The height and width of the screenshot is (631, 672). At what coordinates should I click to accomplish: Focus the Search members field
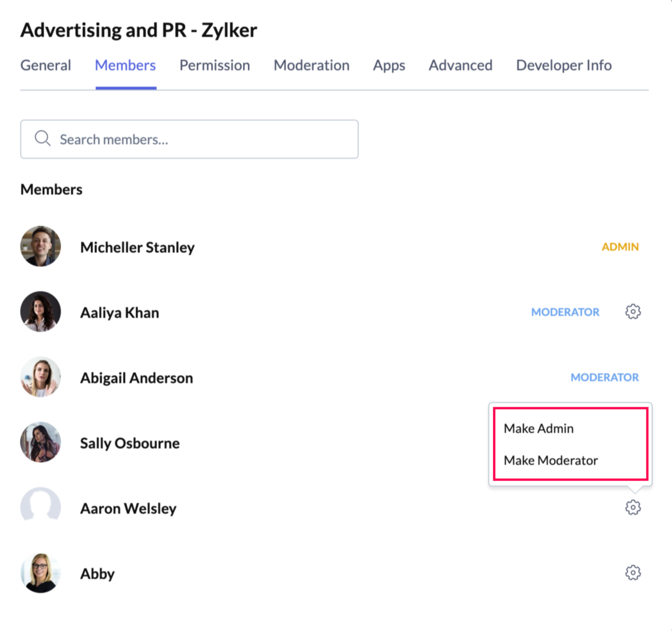click(189, 139)
